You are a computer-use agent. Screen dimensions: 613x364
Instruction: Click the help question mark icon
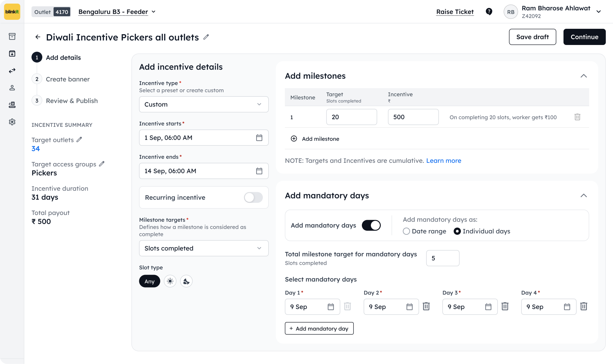point(489,12)
